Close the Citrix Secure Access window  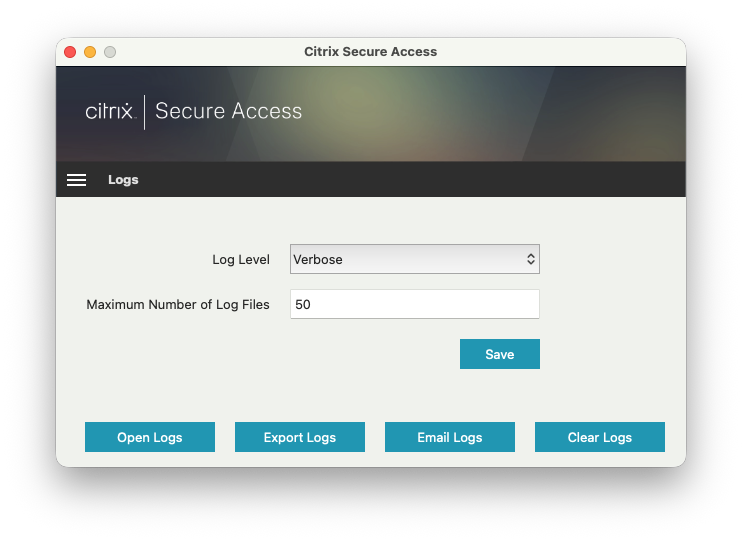pos(70,52)
